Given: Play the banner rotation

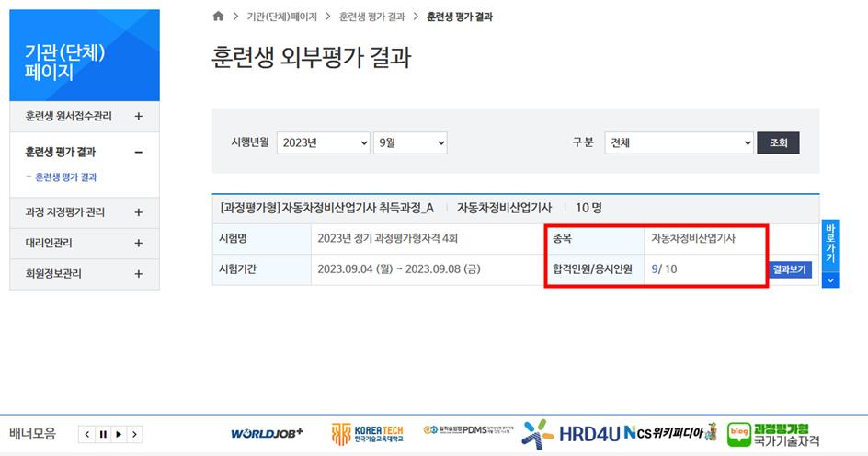Looking at the screenshot, I should coord(119,435).
